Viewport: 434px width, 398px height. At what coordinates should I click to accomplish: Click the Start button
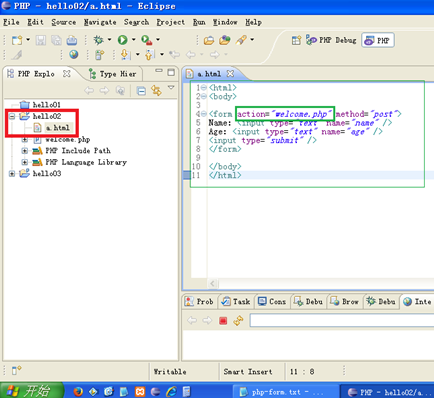click(x=32, y=391)
